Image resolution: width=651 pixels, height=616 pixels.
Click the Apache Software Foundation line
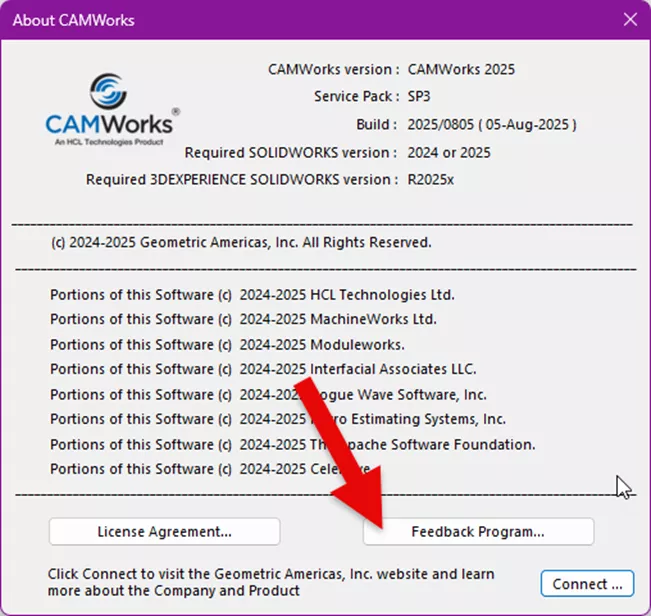(x=293, y=445)
